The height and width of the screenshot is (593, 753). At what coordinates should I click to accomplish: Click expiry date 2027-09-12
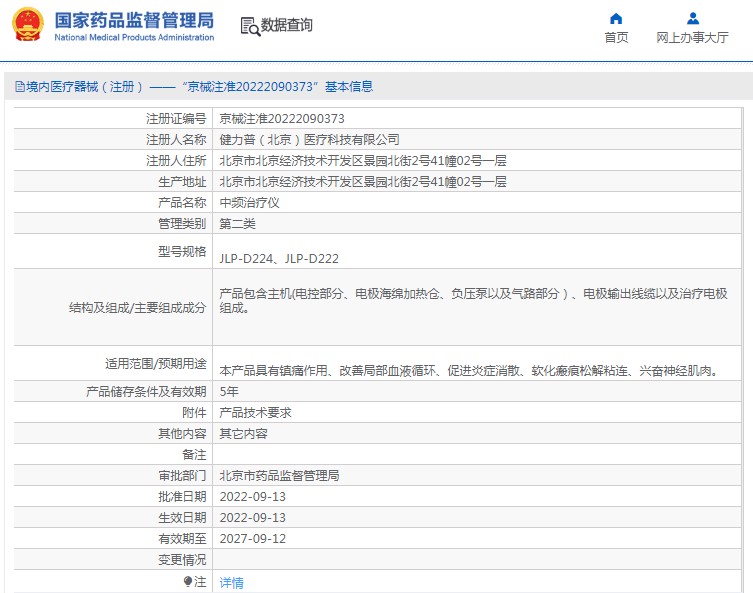click(x=253, y=539)
